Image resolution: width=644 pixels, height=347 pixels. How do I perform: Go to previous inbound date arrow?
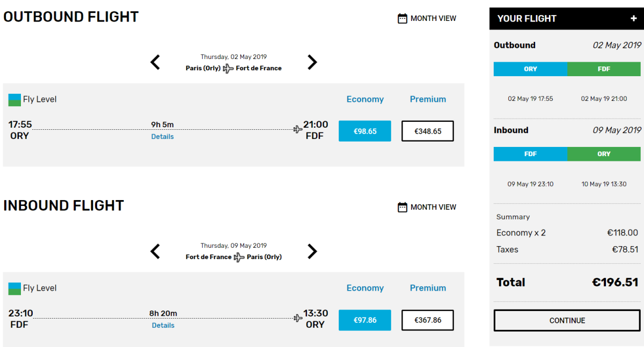[x=155, y=252]
